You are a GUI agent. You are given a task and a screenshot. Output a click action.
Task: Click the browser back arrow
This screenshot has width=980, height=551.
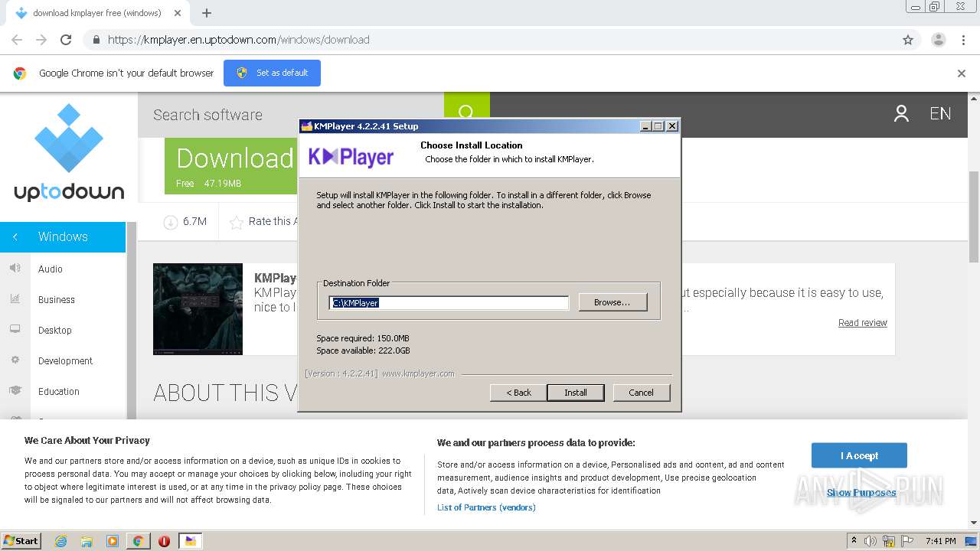tap(17, 40)
